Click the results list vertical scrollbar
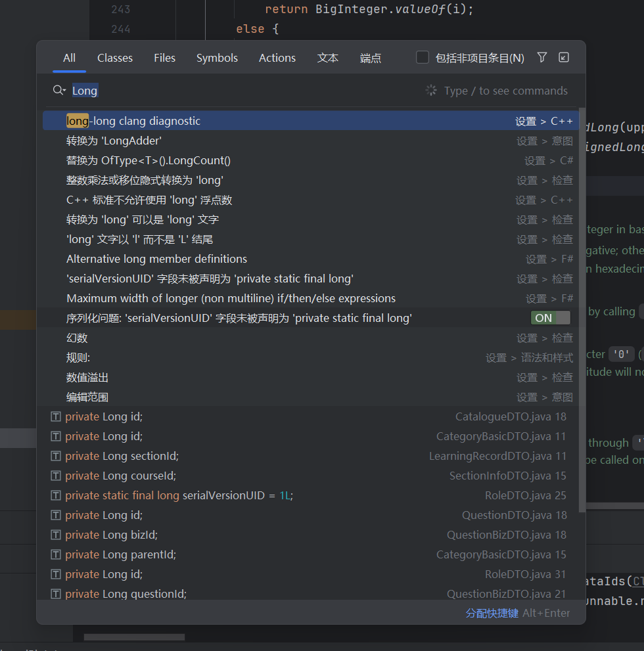Image resolution: width=644 pixels, height=651 pixels. tap(582, 309)
